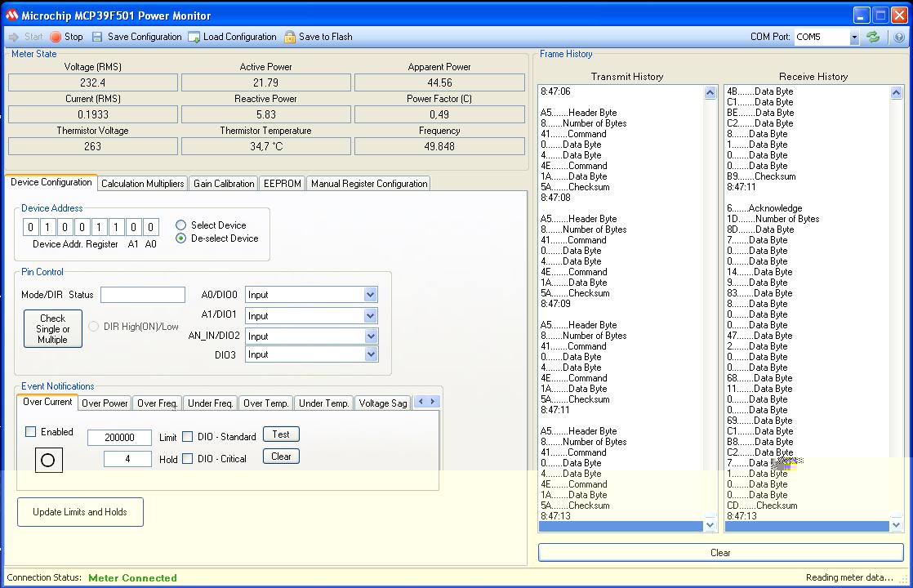Click the help icon in toolbar
Screen dimensions: 913x588
[899, 37]
